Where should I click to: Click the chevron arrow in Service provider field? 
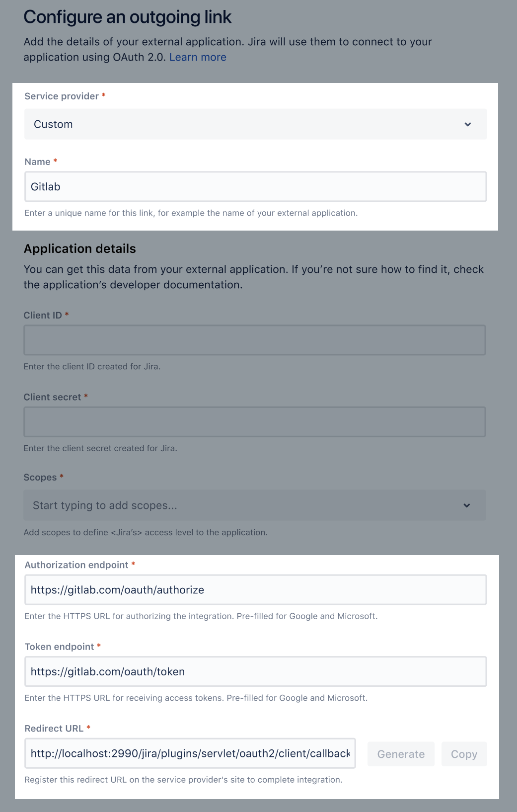click(x=467, y=124)
